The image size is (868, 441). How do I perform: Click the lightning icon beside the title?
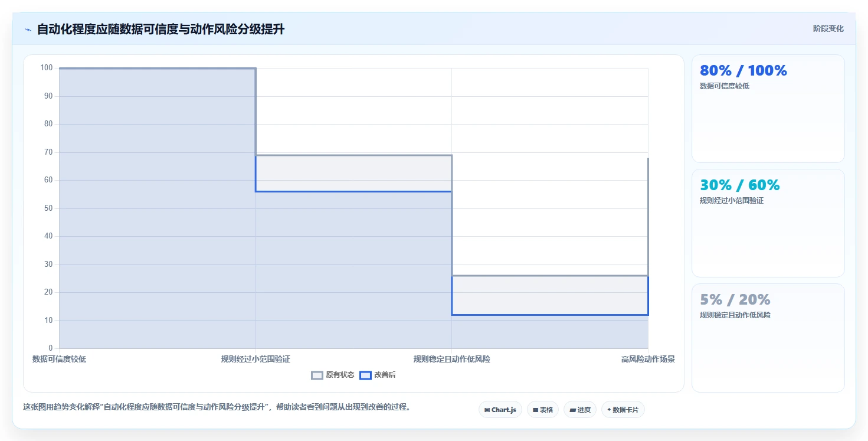tap(28, 30)
